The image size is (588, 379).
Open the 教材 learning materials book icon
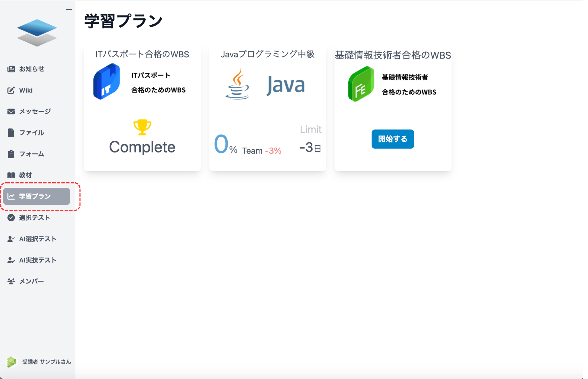[x=11, y=175]
